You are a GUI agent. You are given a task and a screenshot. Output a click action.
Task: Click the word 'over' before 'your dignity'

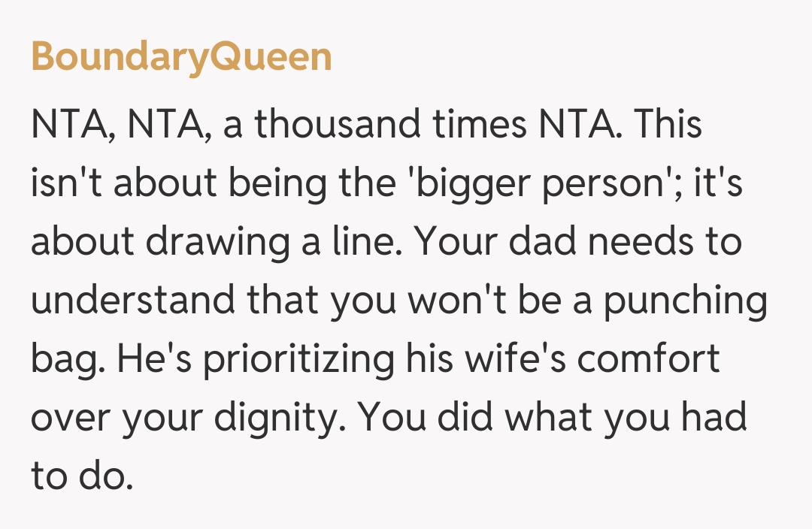(71, 418)
